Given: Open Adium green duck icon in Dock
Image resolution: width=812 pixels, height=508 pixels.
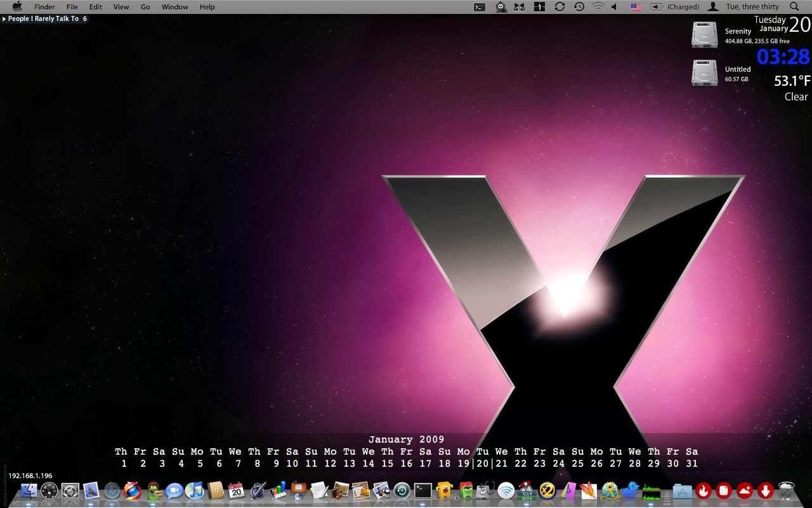Looking at the screenshot, I should click(x=154, y=490).
